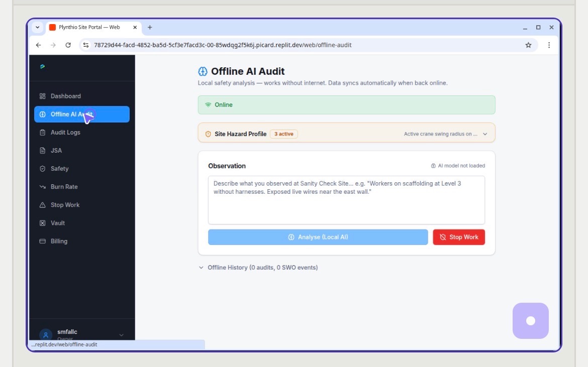The height and width of the screenshot is (367, 588).
Task: Open the JSA page
Action: pos(82,151)
